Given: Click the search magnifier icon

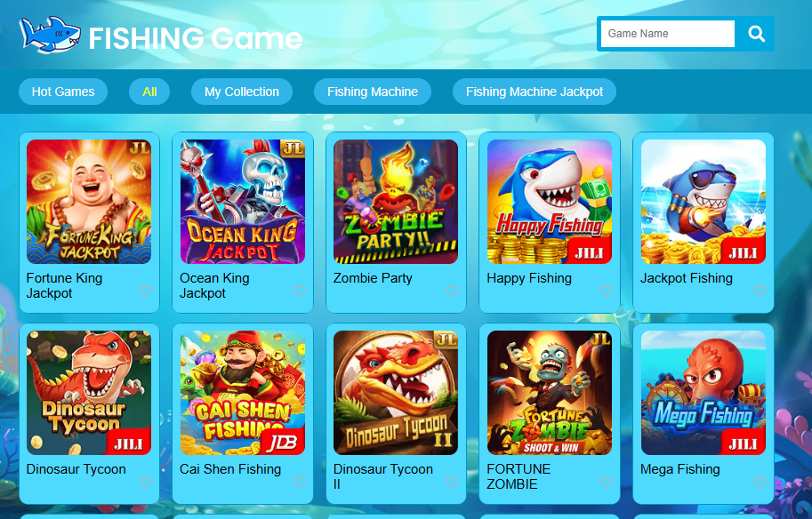Looking at the screenshot, I should coord(756,34).
